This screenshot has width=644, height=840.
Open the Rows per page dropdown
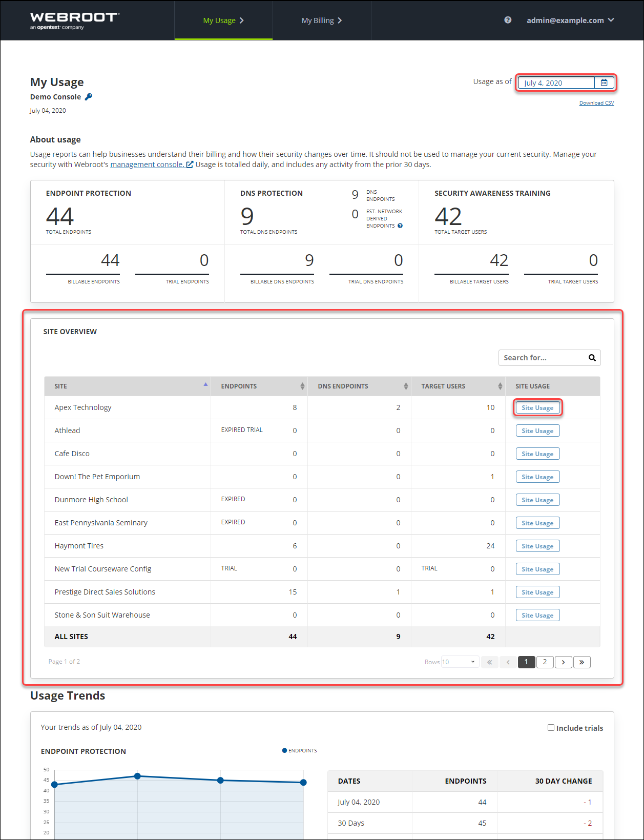(460, 662)
